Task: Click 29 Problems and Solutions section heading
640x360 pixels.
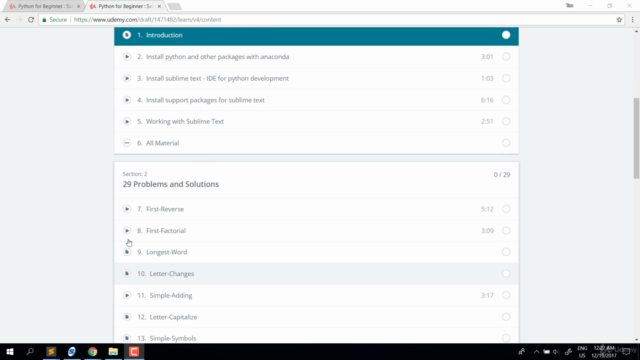Action: 171,184
